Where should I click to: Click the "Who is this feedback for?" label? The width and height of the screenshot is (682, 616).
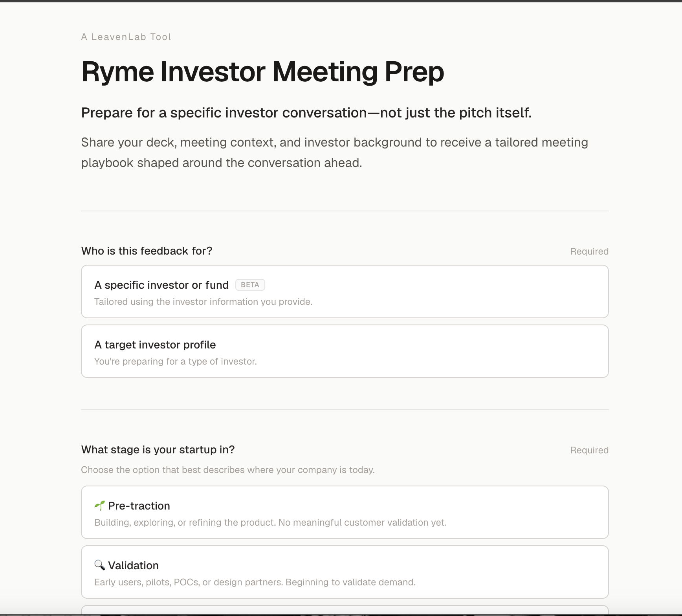(x=147, y=251)
